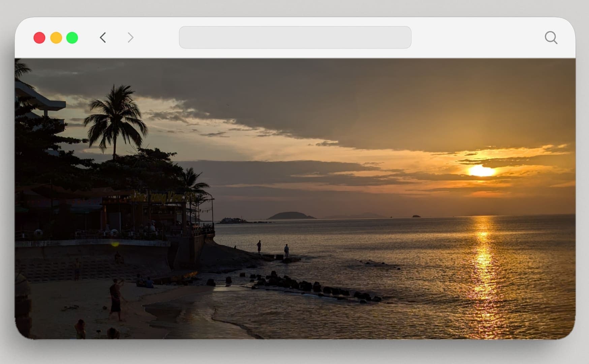Image resolution: width=589 pixels, height=364 pixels.
Task: Focus the empty address bar field
Action: tap(295, 37)
